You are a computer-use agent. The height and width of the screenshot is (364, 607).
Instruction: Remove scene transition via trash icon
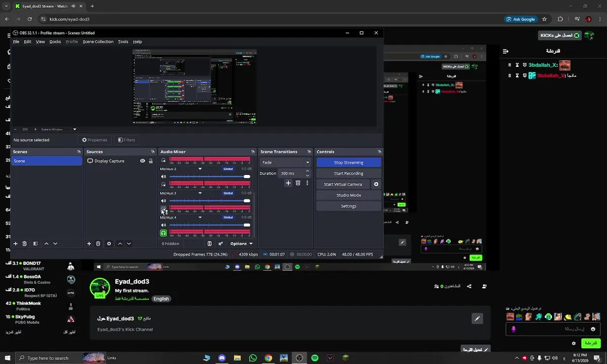(x=298, y=183)
